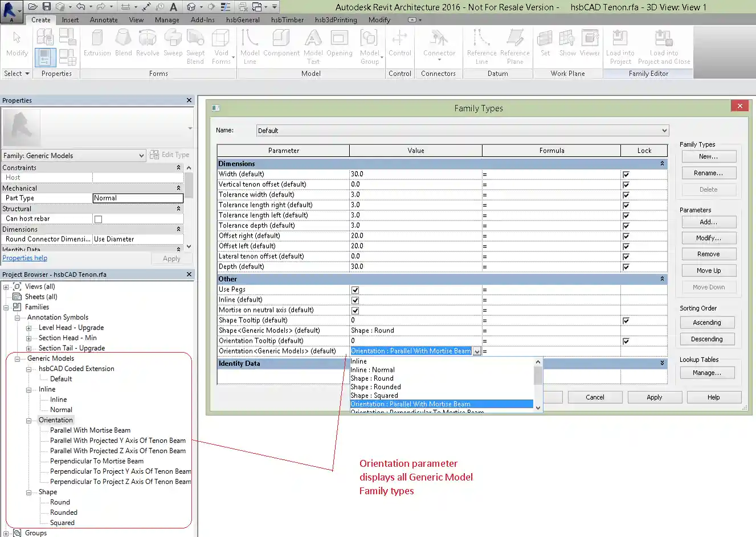The width and height of the screenshot is (756, 537).
Task: Select Orientation : Perpendicular To Mortise Beam list entry
Action: [416, 412]
